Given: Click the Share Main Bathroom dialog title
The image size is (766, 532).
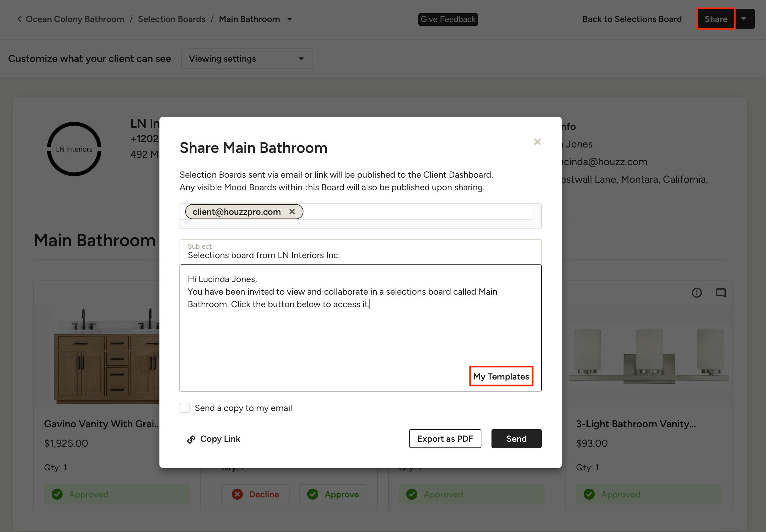Looking at the screenshot, I should coord(253,148).
